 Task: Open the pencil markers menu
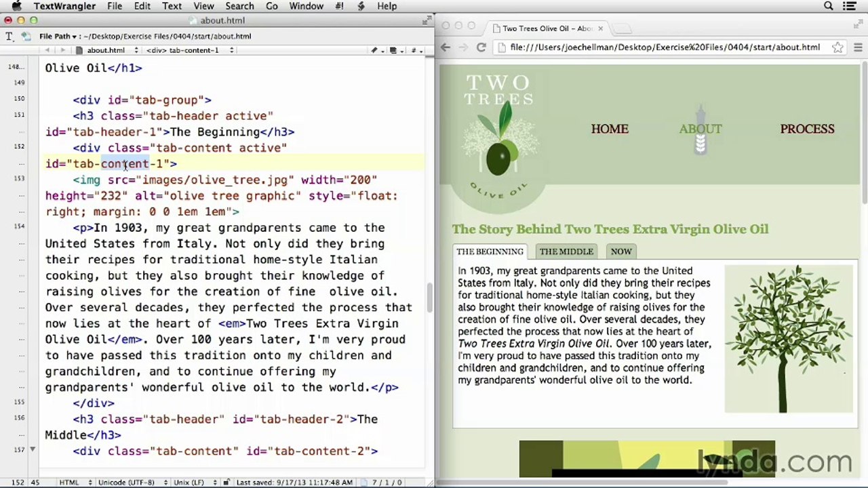[376, 50]
